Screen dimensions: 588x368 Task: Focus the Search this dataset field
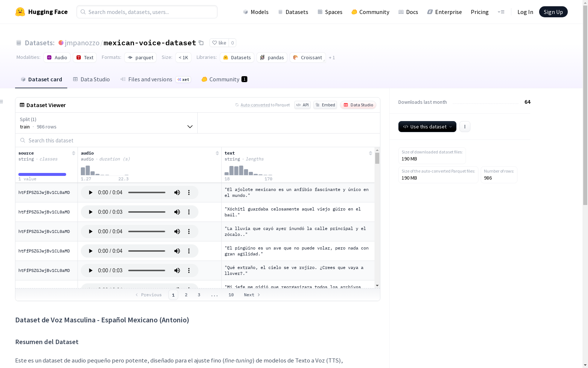[198, 141]
